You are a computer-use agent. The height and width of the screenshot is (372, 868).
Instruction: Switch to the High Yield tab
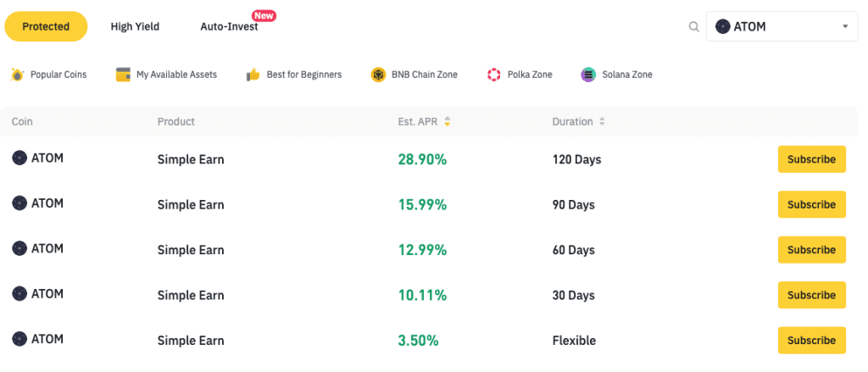pos(135,26)
